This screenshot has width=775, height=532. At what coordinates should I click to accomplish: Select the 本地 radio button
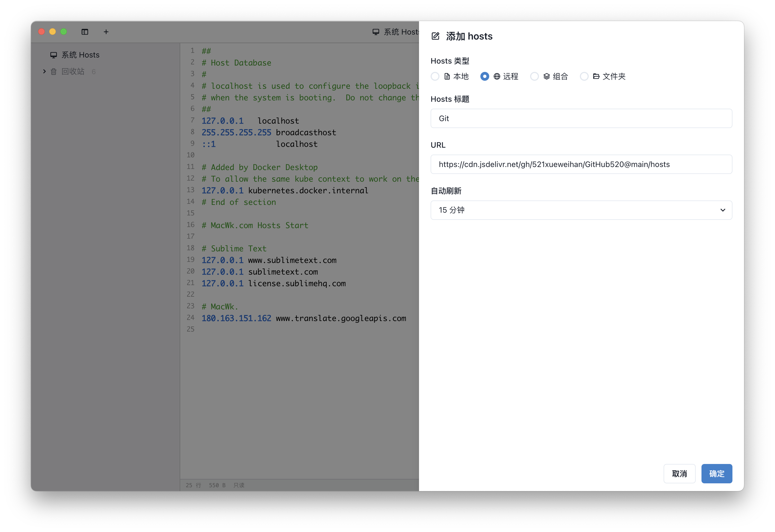[x=435, y=76]
